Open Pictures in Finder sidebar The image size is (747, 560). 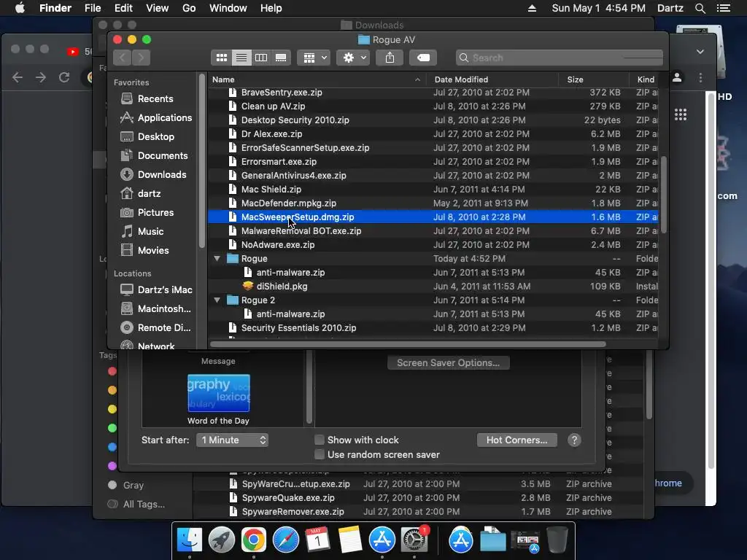[x=147, y=212]
